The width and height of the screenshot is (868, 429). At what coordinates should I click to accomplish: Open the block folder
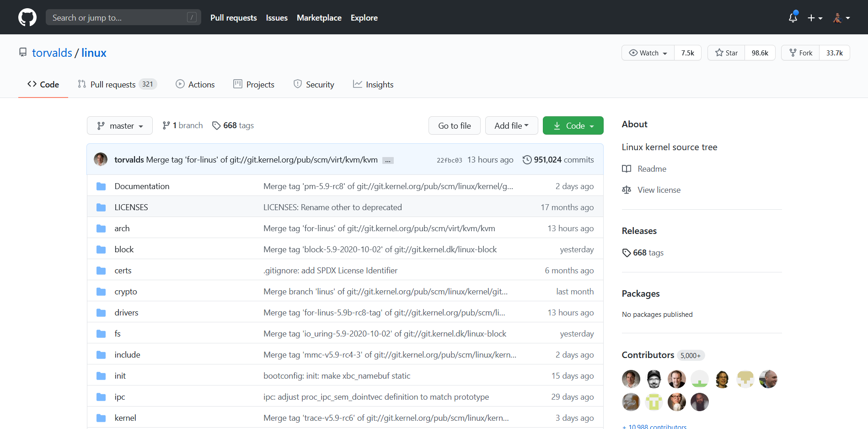tap(124, 250)
